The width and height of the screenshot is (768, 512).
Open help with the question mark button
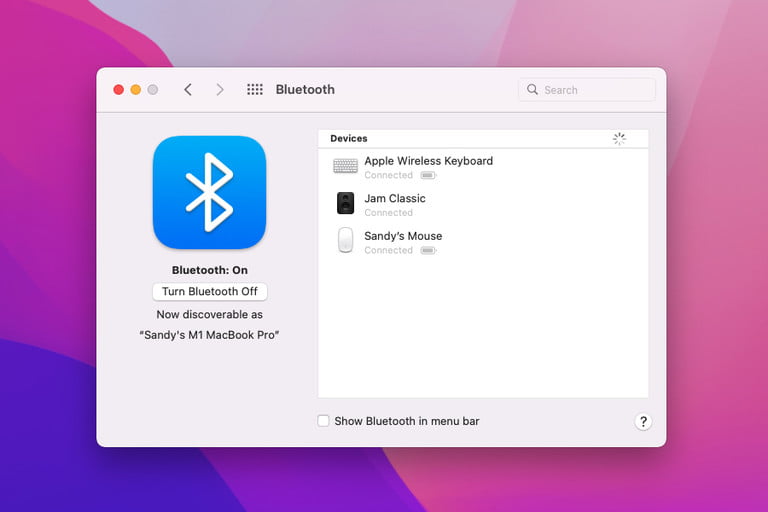pos(643,421)
